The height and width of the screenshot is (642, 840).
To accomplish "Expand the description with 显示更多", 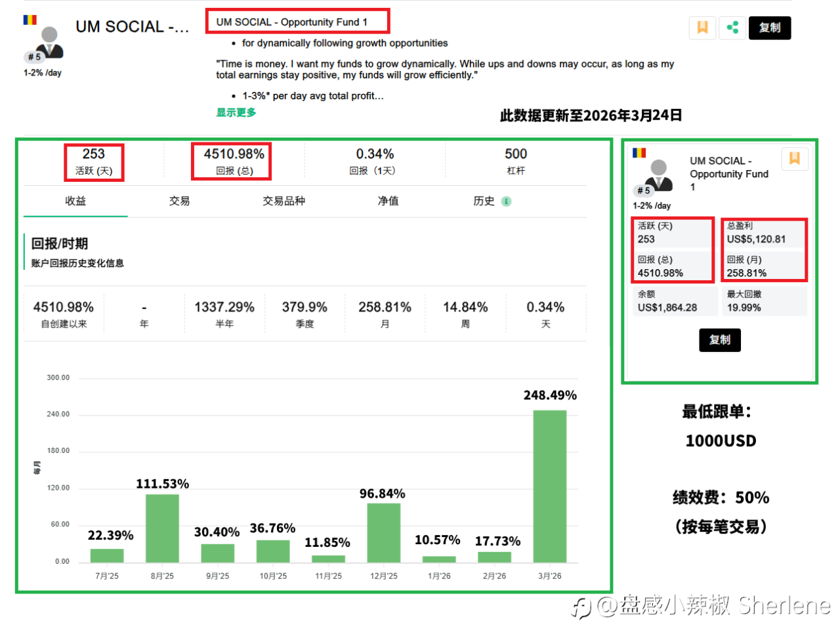I will [236, 112].
